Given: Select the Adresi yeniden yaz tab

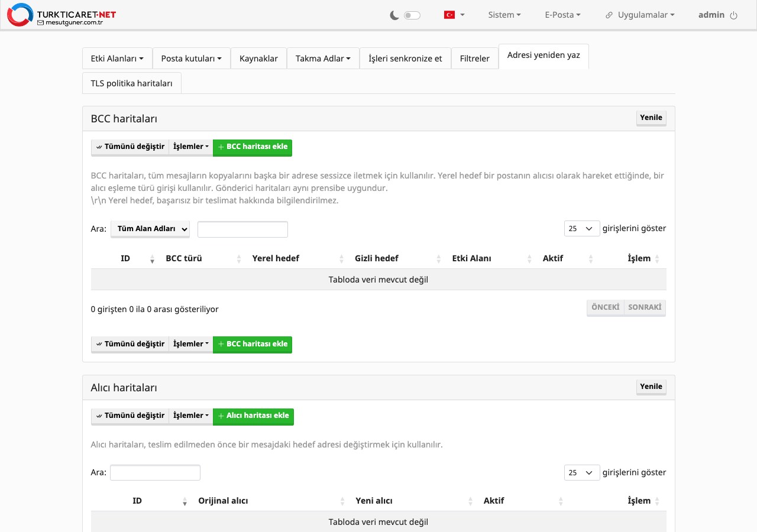Looking at the screenshot, I should point(544,56).
